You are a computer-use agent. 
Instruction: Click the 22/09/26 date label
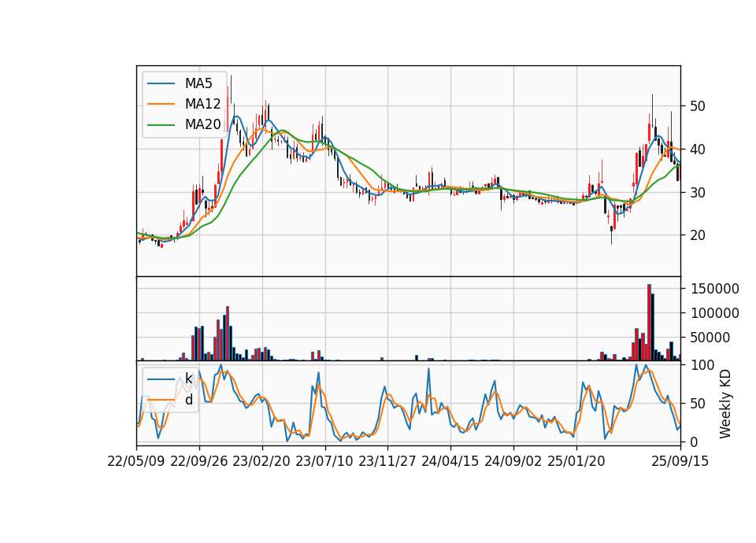(x=199, y=461)
